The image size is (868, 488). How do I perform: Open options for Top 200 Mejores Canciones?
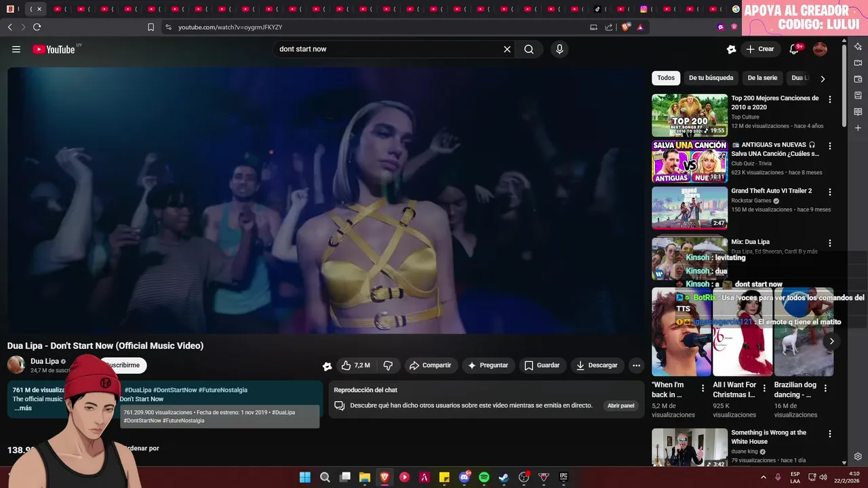tap(829, 100)
